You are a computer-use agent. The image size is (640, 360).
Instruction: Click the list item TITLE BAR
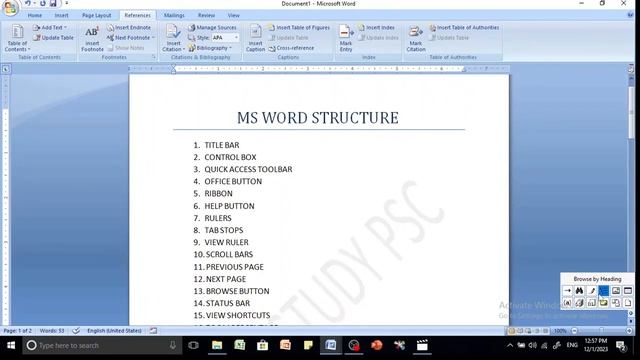click(222, 145)
